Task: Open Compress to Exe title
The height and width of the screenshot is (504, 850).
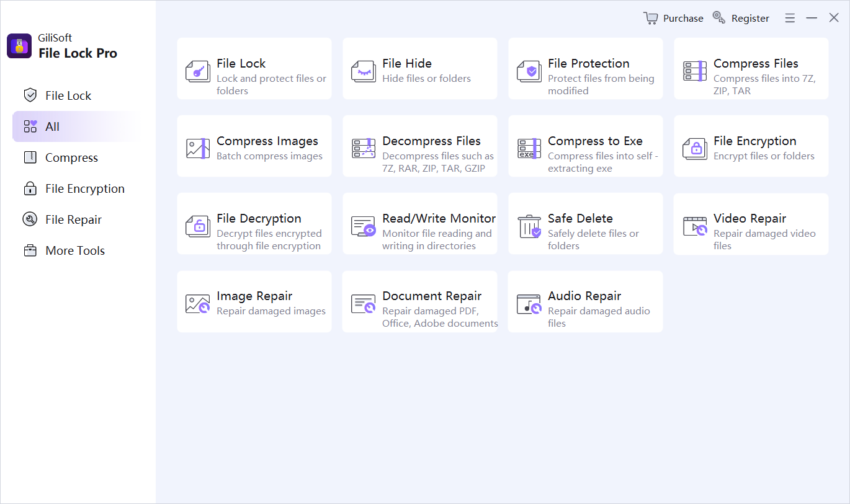Action: 595,141
